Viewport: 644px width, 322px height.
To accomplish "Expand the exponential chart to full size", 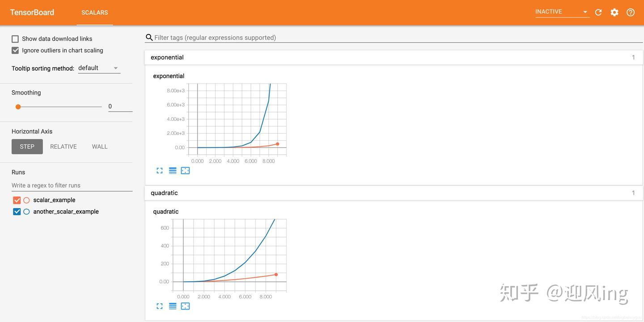I will coord(160,171).
